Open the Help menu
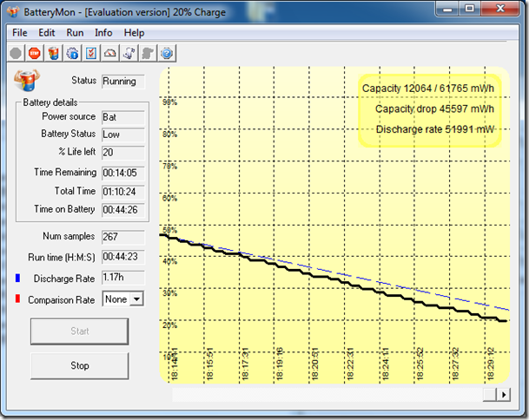This screenshot has width=529, height=420. click(134, 33)
